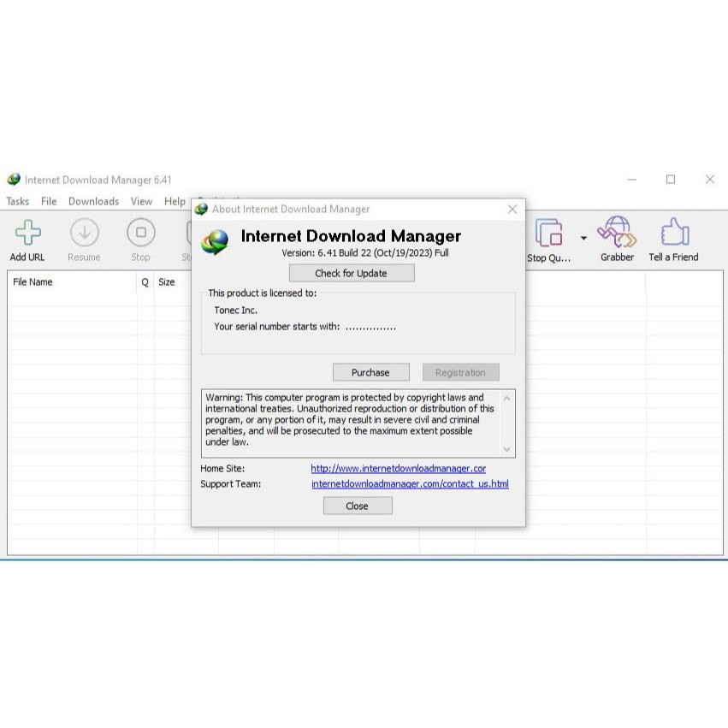Open the View menu

pos(142,202)
